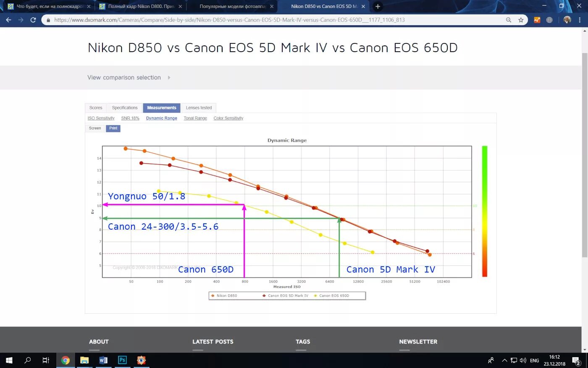
Task: Open the Tonal Range link
Action: [195, 118]
